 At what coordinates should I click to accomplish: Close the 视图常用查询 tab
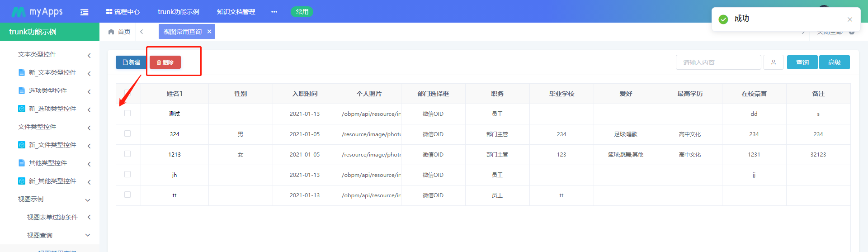point(209,32)
